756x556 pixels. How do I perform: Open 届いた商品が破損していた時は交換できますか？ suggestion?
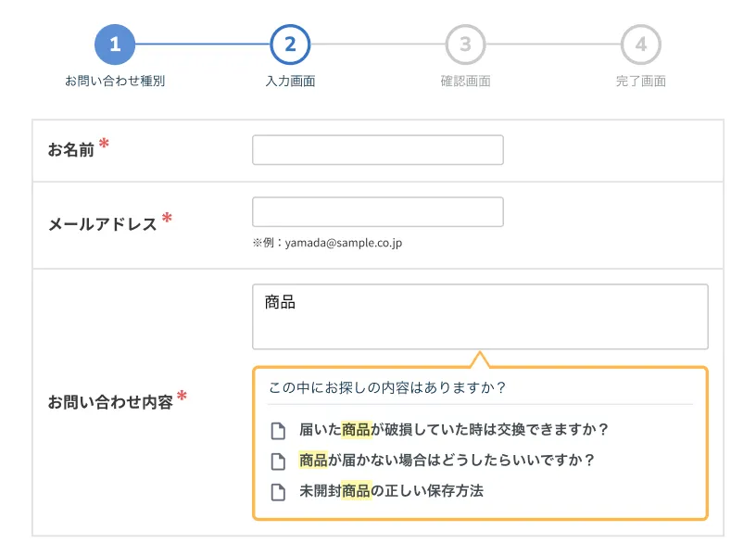pyautogui.click(x=453, y=430)
